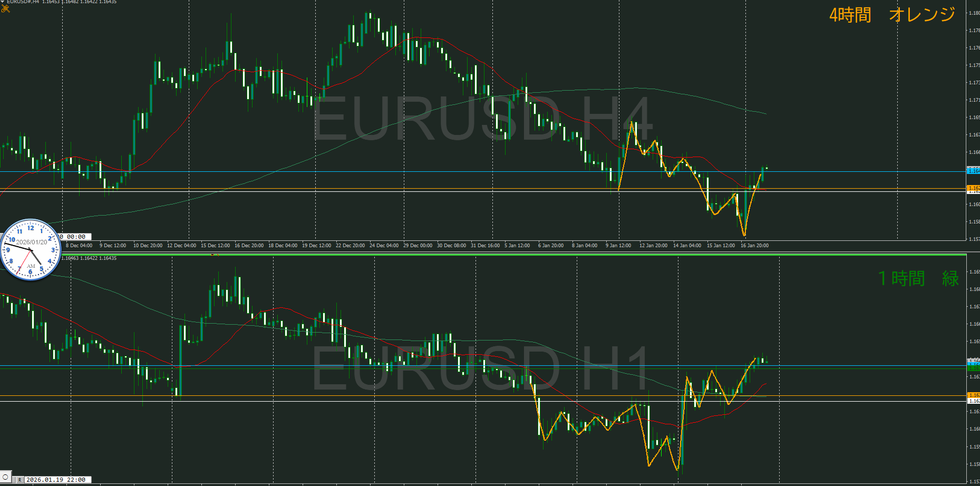Select the blue price tag on the H4 price scale
This screenshot has height=486, width=980.
973,171
